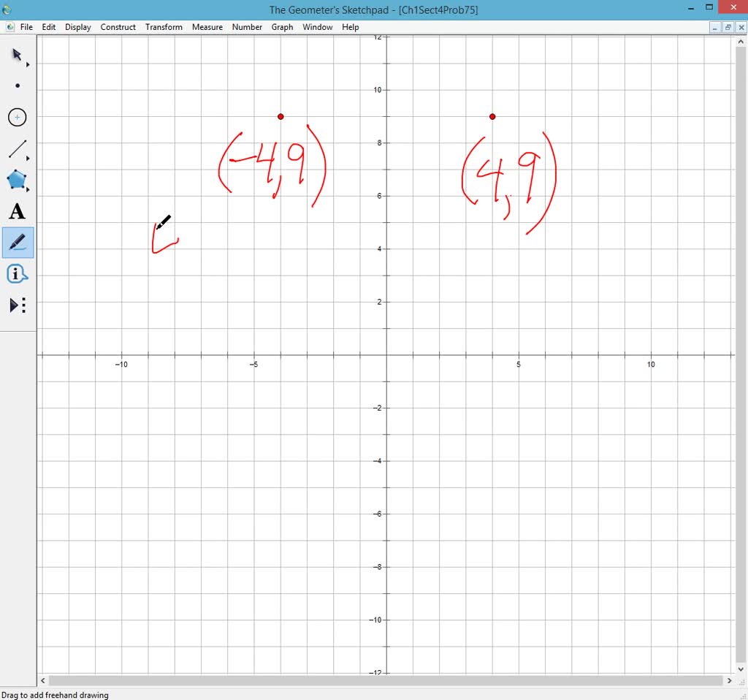The width and height of the screenshot is (748, 700).
Task: Open the Graph menu
Action: tap(282, 27)
